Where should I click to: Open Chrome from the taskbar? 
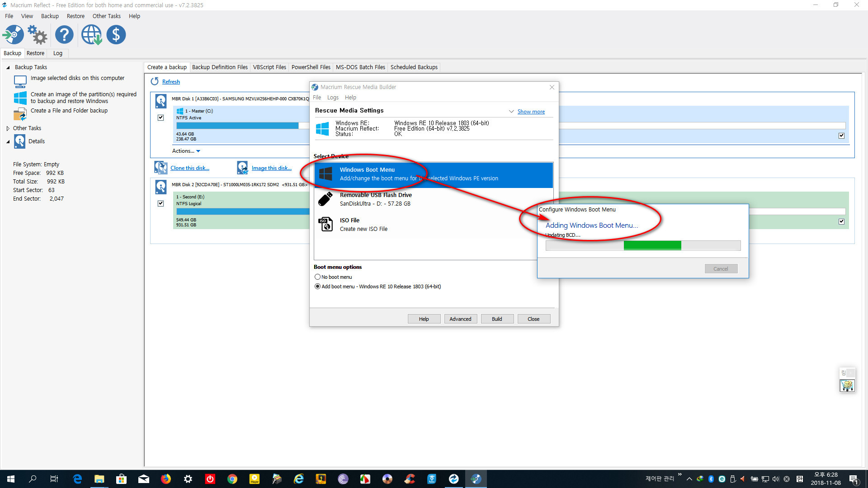(x=232, y=479)
